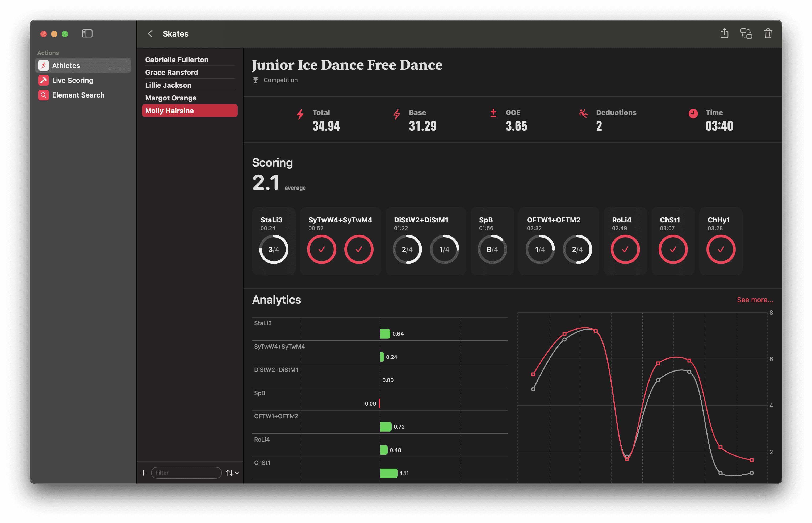The image size is (812, 523).
Task: Open Element Search in the sidebar
Action: 83,95
